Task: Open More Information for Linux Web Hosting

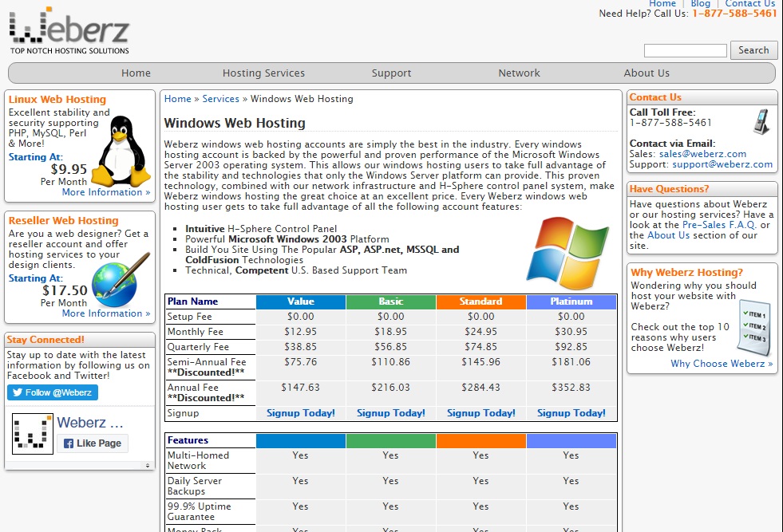Action: click(x=106, y=192)
